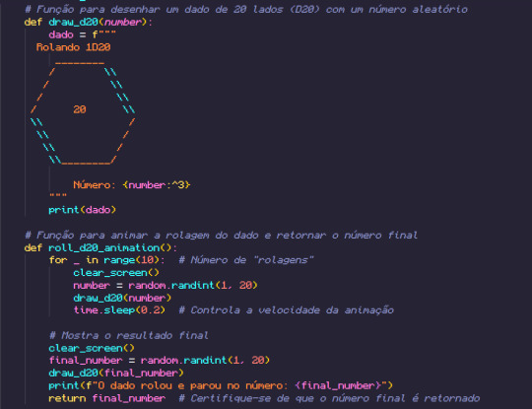Click comment 'Certifique-se de que o número final'
Screen dimensions: 532x409
[x=329, y=398]
